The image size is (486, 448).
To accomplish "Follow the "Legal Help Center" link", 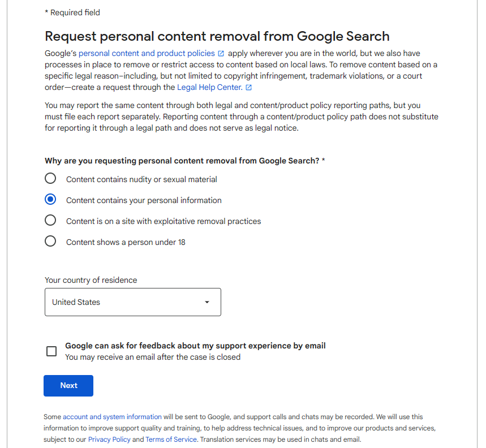I will tap(210, 87).
